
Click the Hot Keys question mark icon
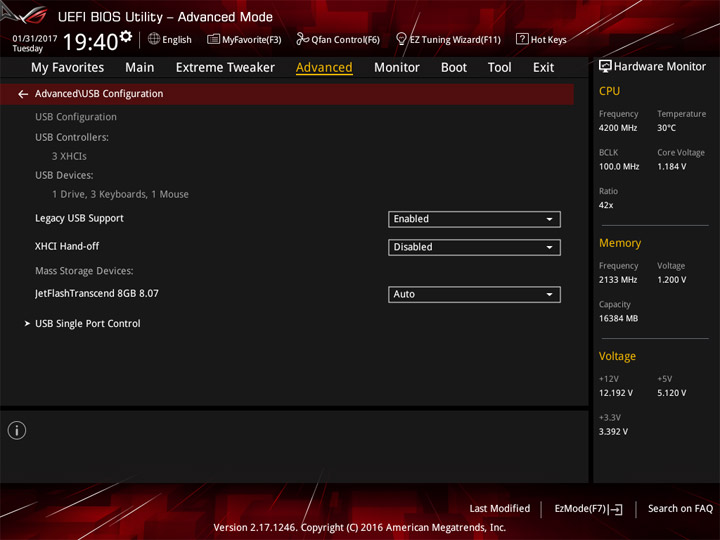click(x=522, y=39)
